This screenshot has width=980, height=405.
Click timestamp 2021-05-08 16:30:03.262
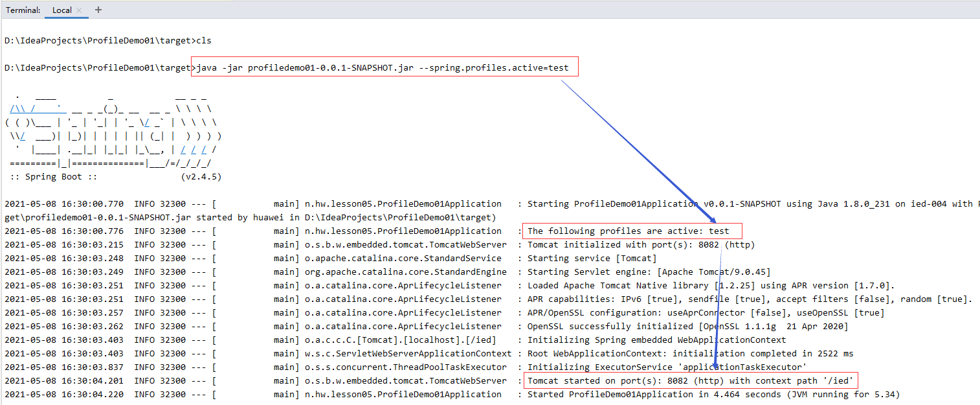pyautogui.click(x=64, y=326)
